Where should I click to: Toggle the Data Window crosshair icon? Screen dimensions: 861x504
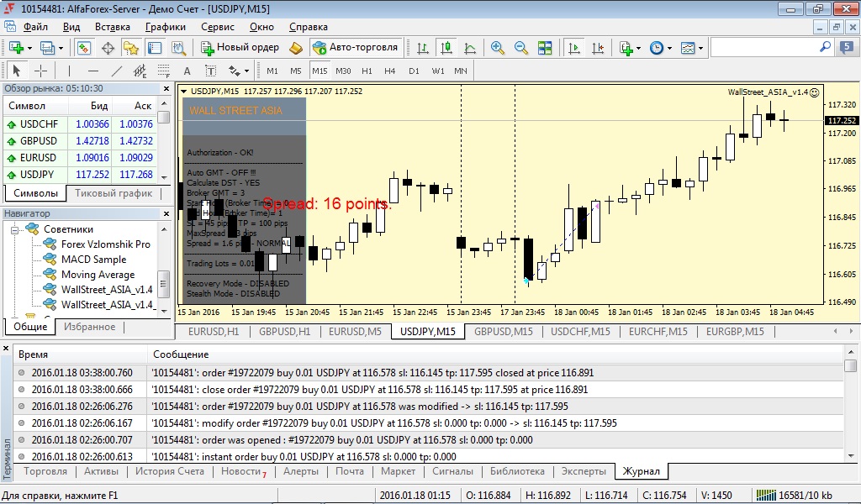[x=108, y=48]
